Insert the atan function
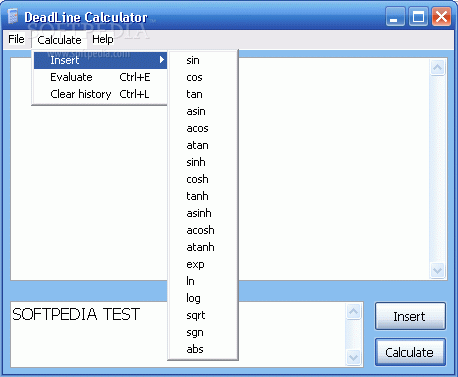The width and height of the screenshot is (458, 377). 203,145
